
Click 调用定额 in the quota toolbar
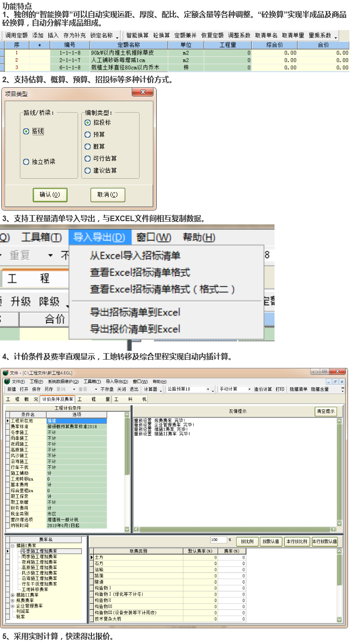point(16,36)
